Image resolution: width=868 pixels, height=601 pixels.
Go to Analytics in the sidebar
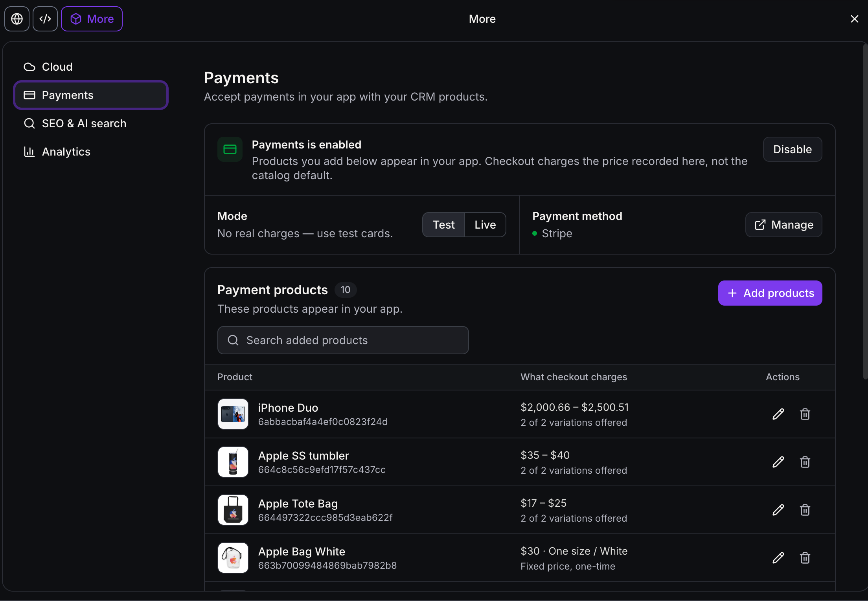pyautogui.click(x=91, y=152)
